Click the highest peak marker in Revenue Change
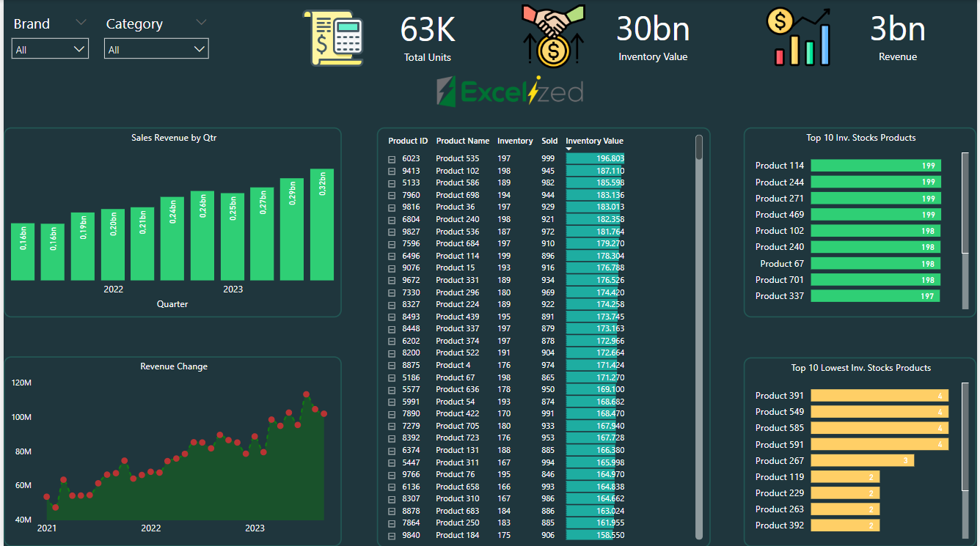Image resolution: width=980 pixels, height=546 pixels. (307, 394)
